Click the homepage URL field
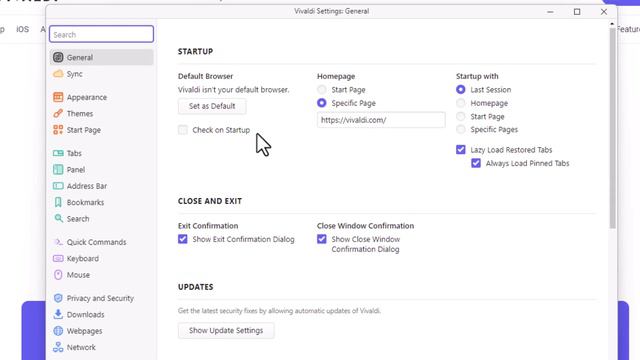The width and height of the screenshot is (640, 360). click(x=381, y=120)
